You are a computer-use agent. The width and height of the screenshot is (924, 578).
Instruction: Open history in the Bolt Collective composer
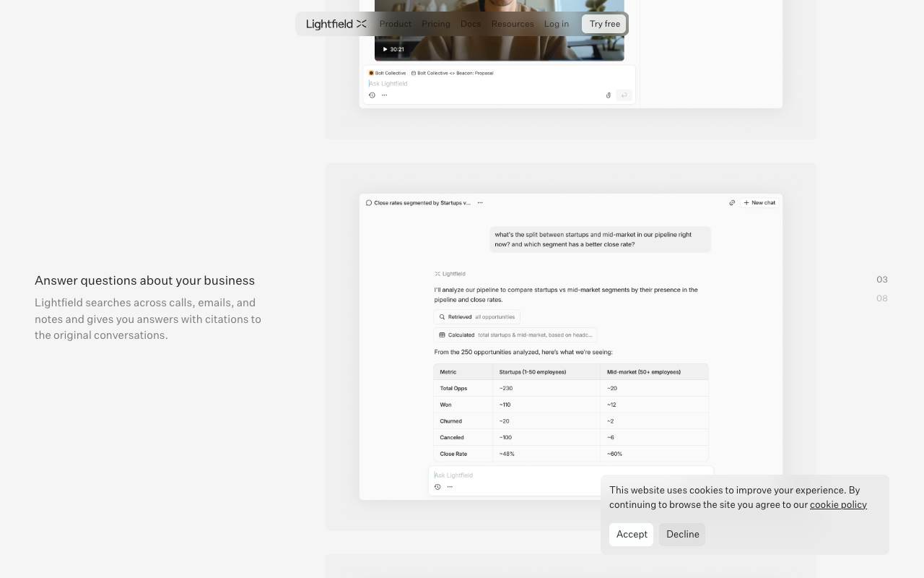point(372,95)
